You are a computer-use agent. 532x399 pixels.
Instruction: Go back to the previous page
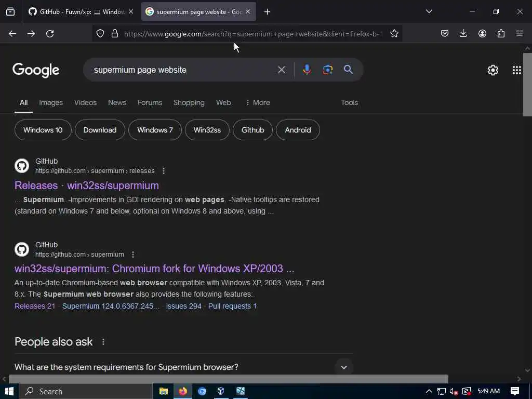click(x=12, y=34)
